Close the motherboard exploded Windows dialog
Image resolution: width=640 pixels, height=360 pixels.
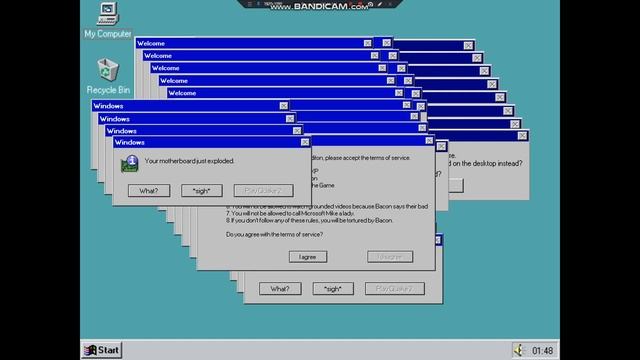point(305,142)
